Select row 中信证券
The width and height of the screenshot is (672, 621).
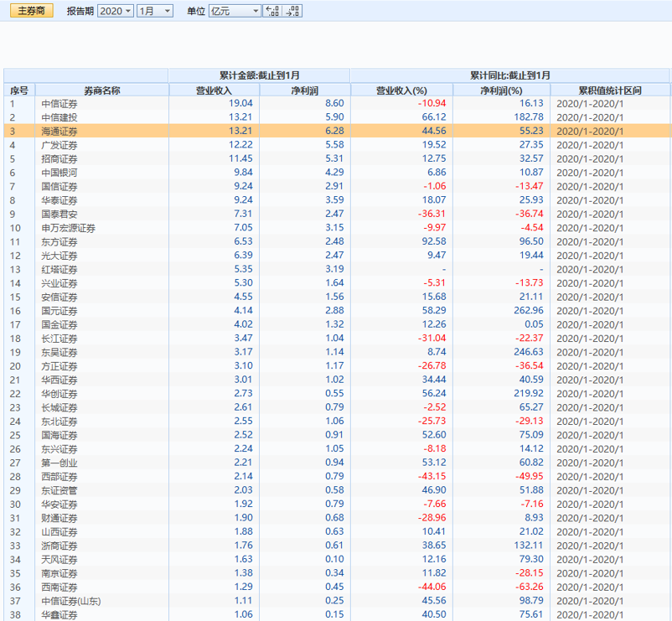pyautogui.click(x=337, y=103)
